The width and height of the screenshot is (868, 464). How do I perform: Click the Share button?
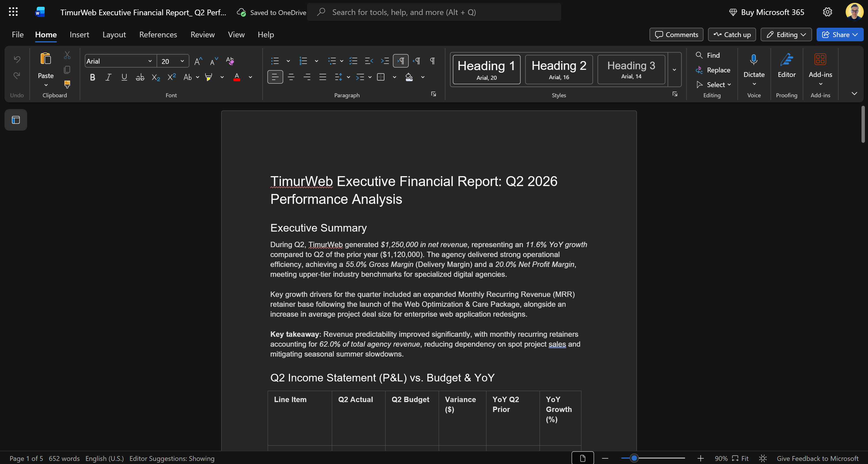(840, 35)
